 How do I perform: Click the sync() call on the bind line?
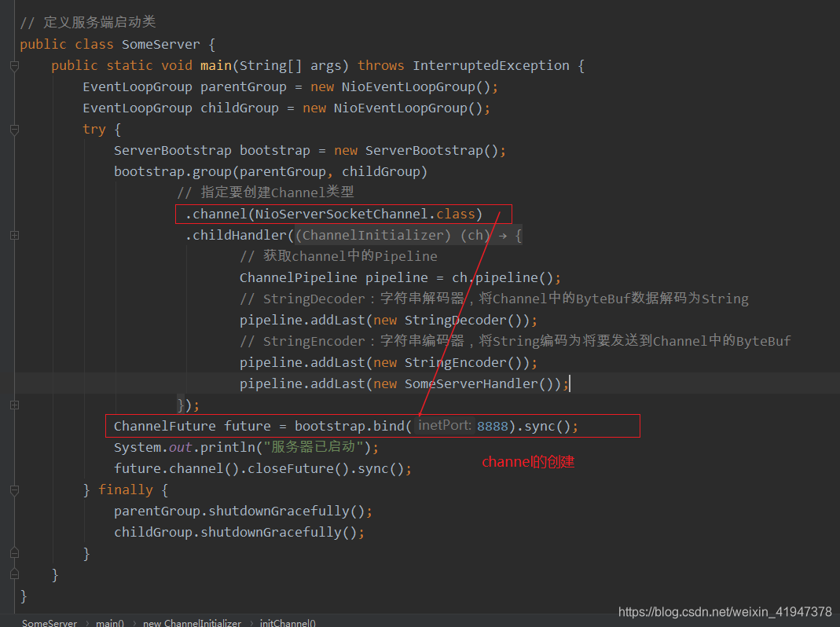point(548,427)
